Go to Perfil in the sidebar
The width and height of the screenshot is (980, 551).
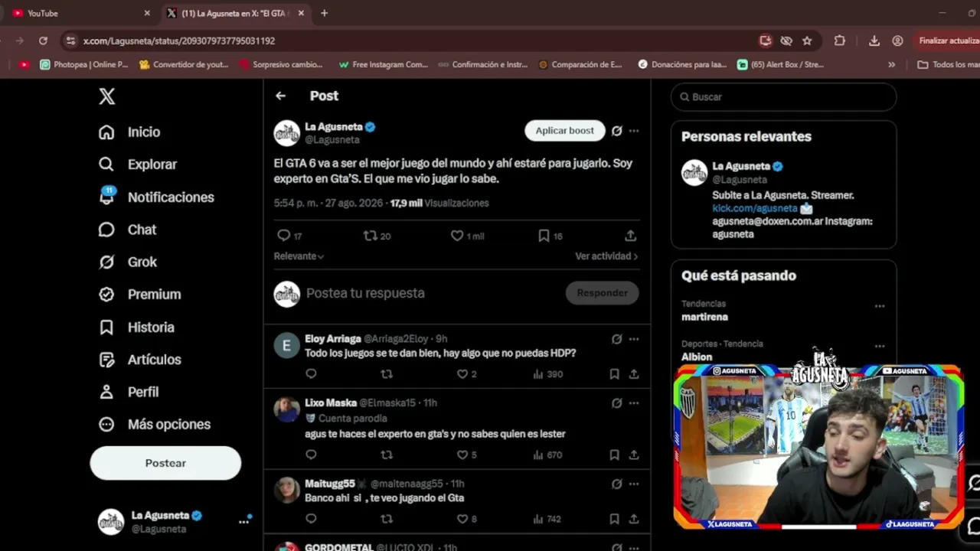(129, 392)
